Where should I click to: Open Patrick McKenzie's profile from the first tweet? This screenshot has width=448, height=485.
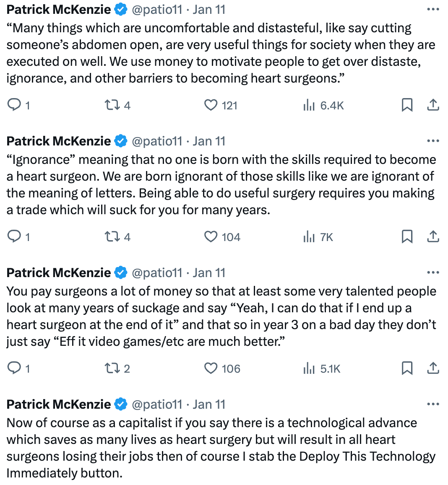[58, 10]
